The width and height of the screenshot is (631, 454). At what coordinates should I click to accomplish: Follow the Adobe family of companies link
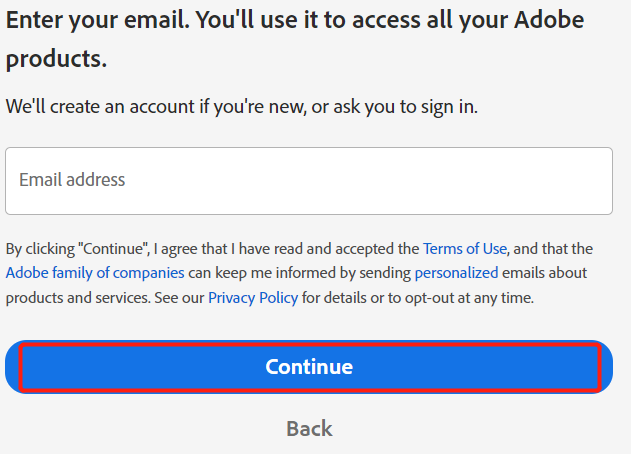click(x=95, y=272)
